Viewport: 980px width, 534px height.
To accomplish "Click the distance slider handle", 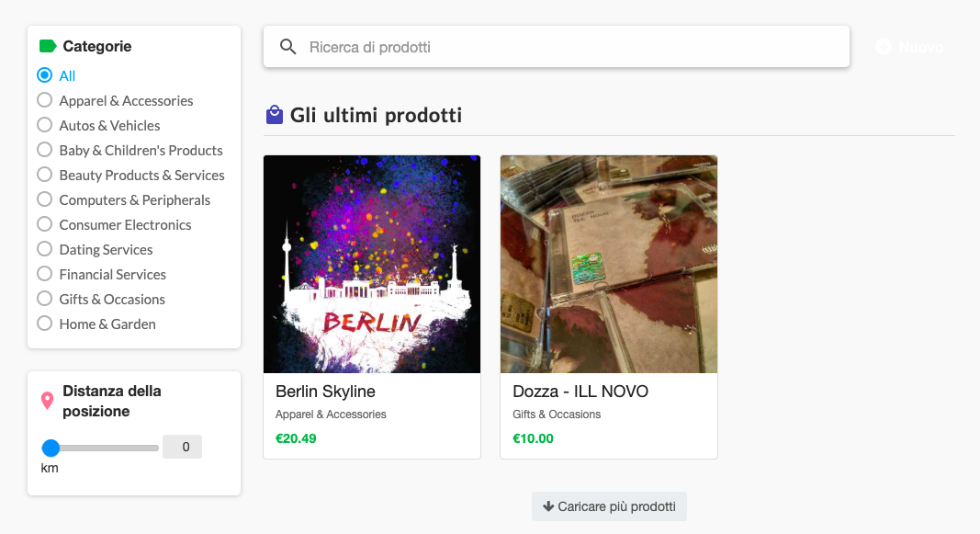I will tap(51, 448).
